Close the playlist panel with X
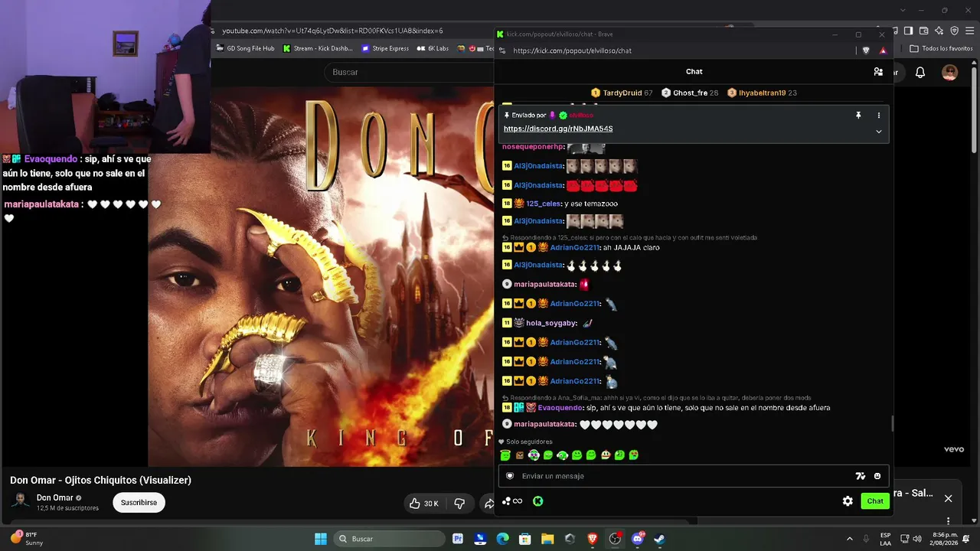Screen dimensions: 980x551 pyautogui.click(x=948, y=498)
